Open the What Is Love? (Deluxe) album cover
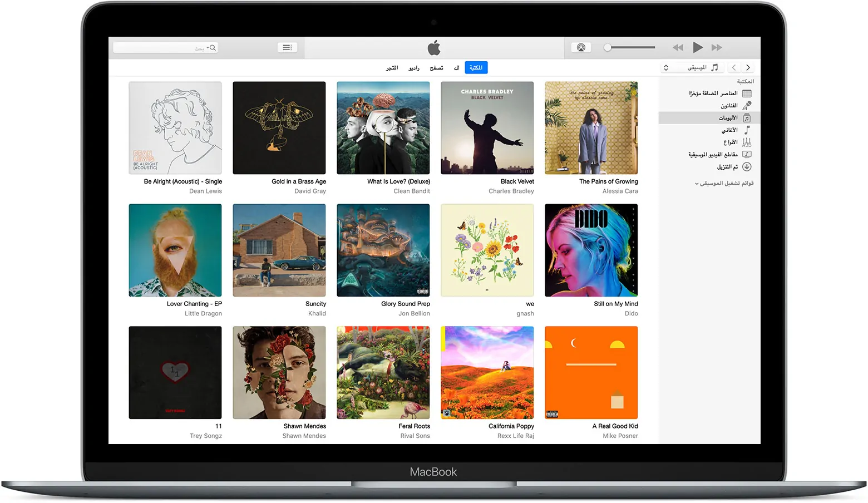This screenshot has height=503, width=868. click(x=383, y=128)
